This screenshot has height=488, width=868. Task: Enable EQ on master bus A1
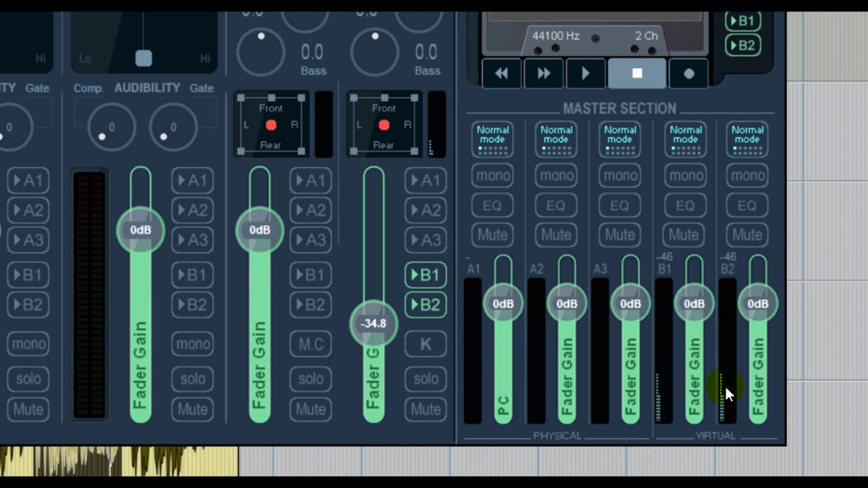pyautogui.click(x=492, y=205)
